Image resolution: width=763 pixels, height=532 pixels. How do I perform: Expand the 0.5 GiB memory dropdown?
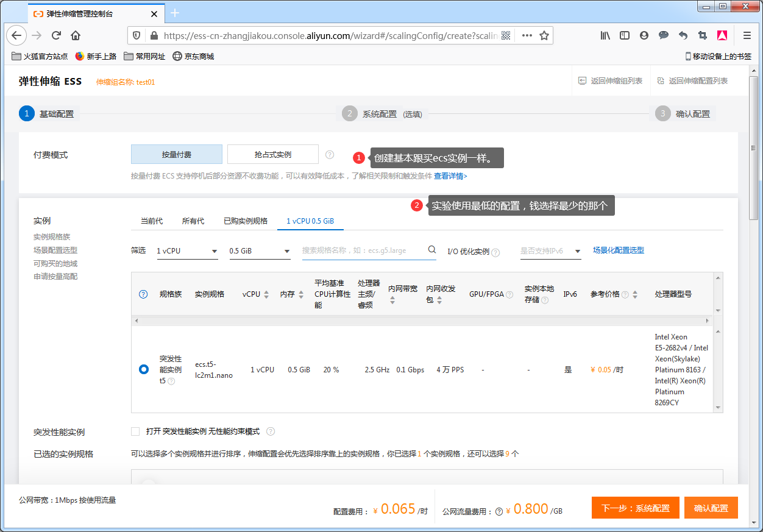click(260, 251)
